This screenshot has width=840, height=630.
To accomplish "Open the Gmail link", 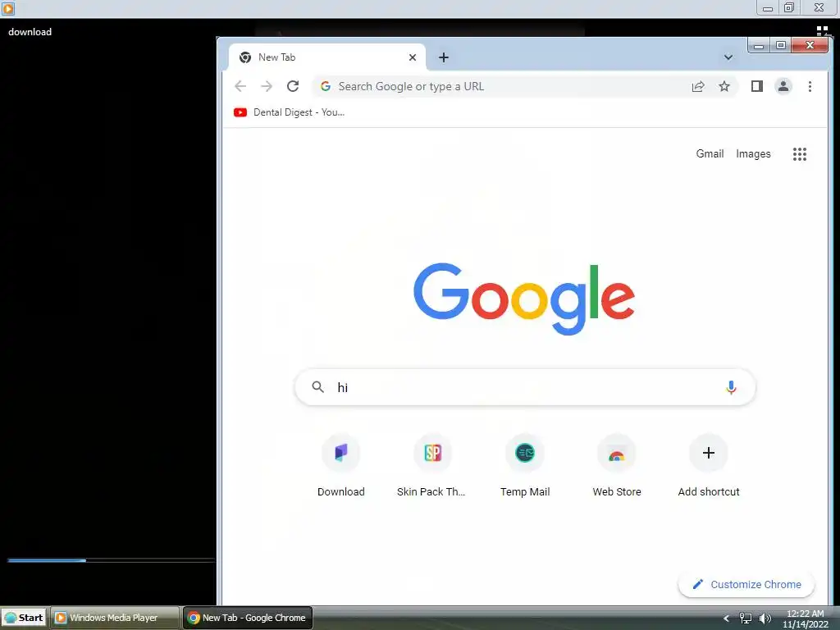I will pos(710,153).
